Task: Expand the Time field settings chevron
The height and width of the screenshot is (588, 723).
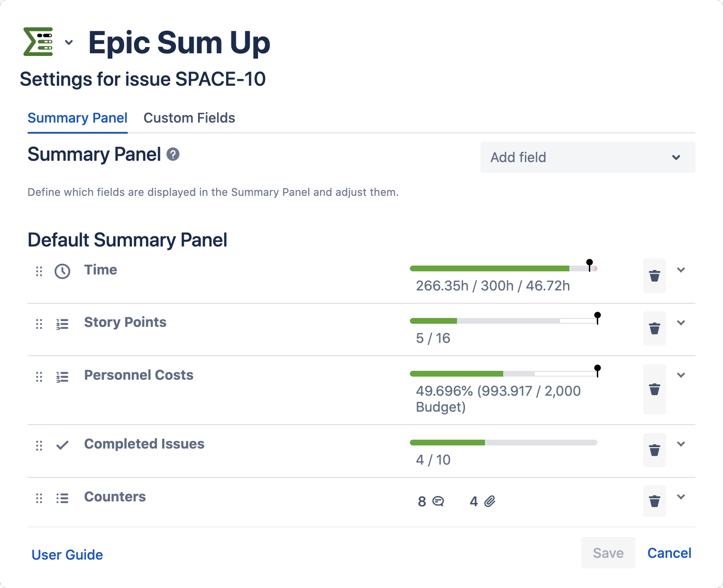Action: coord(681,270)
